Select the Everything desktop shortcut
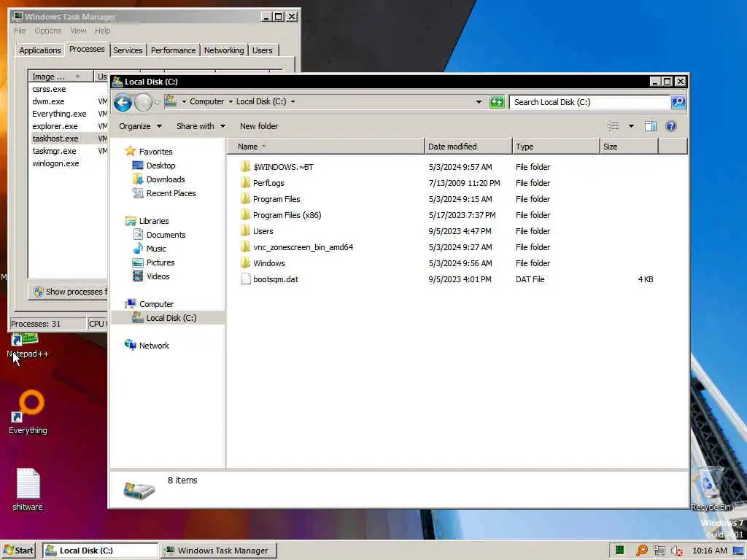 click(x=28, y=413)
